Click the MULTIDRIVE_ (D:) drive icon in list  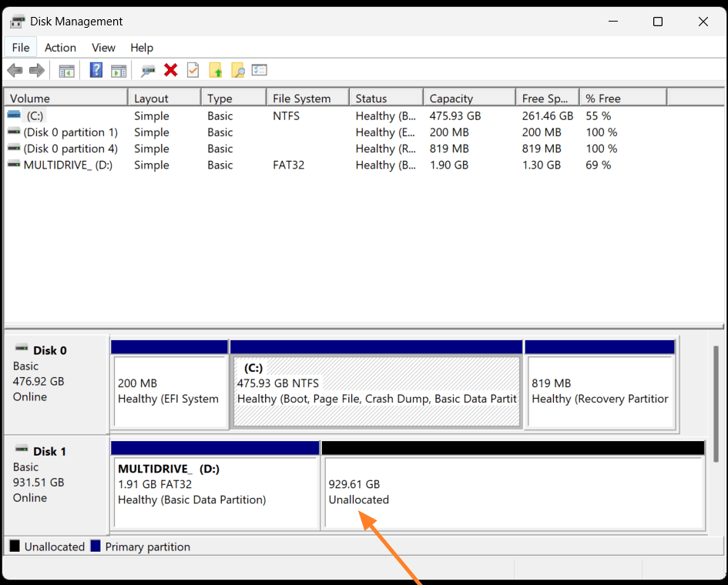(x=14, y=164)
